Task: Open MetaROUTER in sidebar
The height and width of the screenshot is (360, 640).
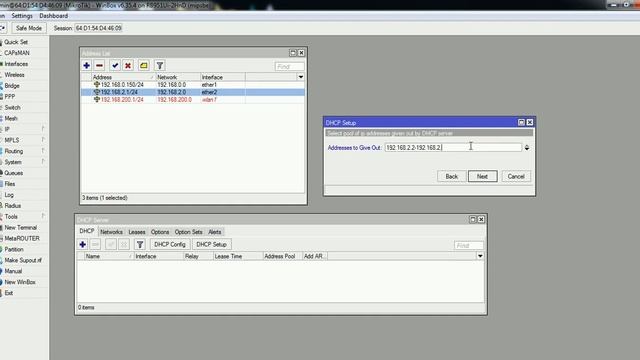Action: point(22,238)
